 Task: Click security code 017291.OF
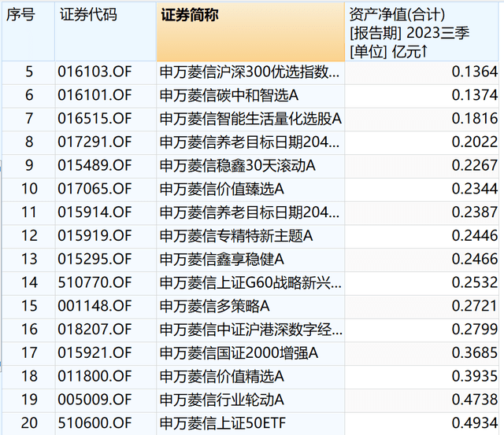tap(94, 142)
